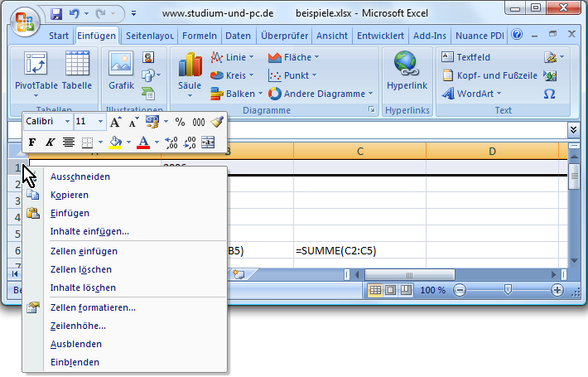The width and height of the screenshot is (588, 377).
Task: Choose Ausblenden from context menu
Action: click(x=125, y=345)
